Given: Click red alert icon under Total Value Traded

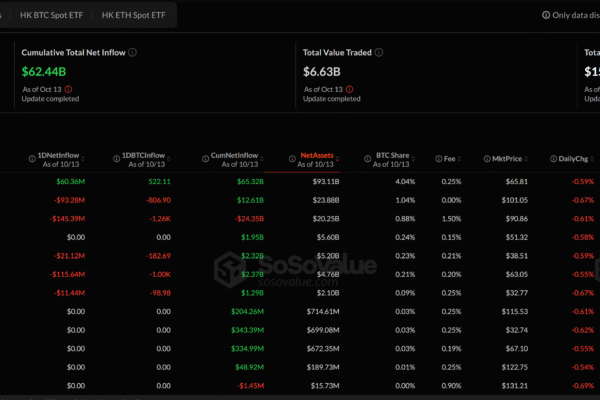Looking at the screenshot, I should pyautogui.click(x=350, y=88).
